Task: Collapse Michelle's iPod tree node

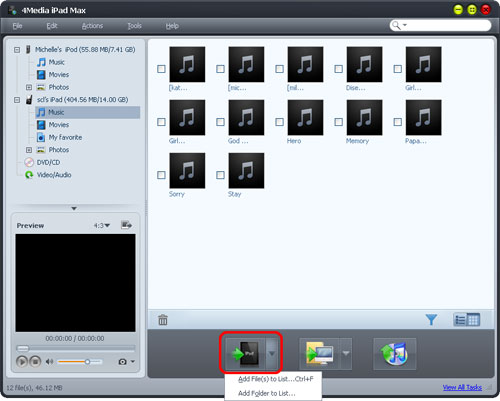Action: click(17, 50)
